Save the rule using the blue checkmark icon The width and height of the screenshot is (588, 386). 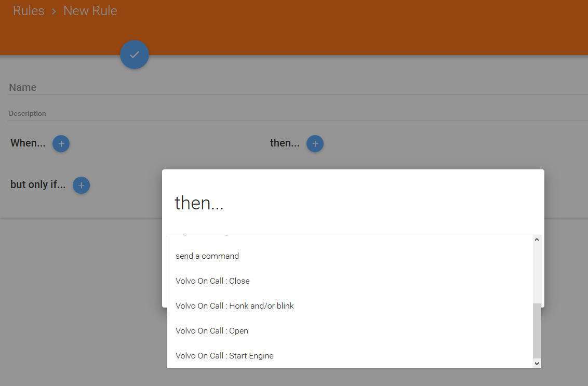(135, 55)
